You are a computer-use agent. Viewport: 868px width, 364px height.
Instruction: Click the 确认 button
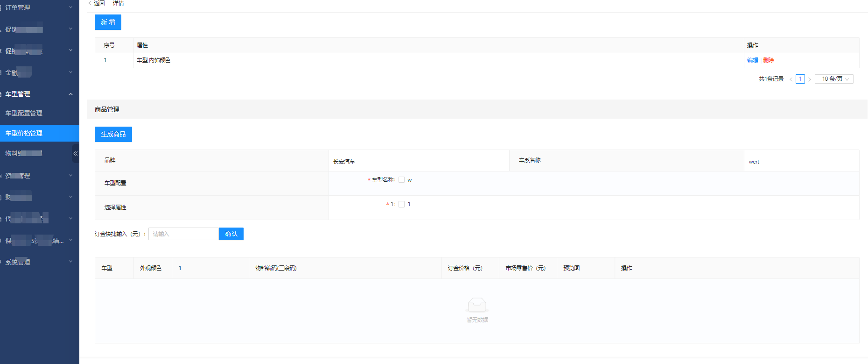[x=231, y=234]
